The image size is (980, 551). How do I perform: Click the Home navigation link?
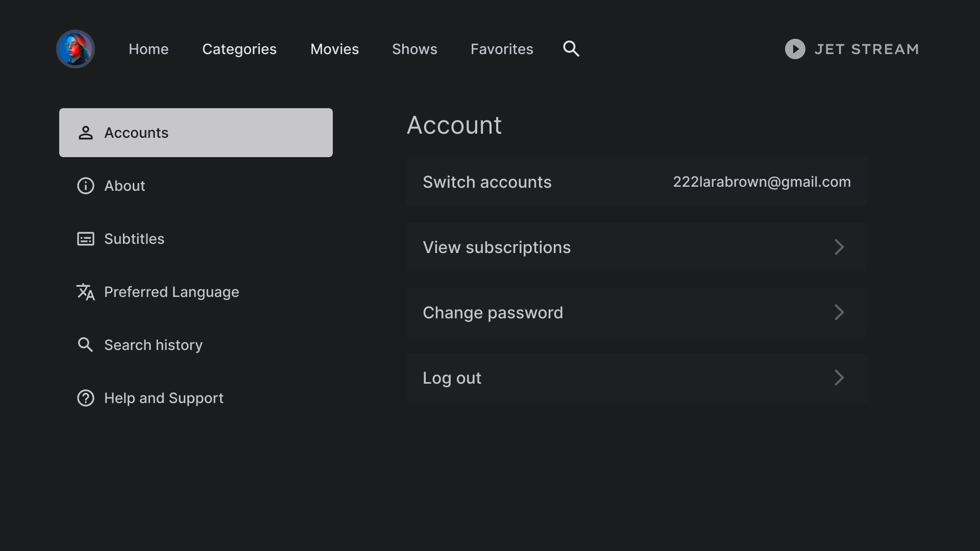point(148,48)
